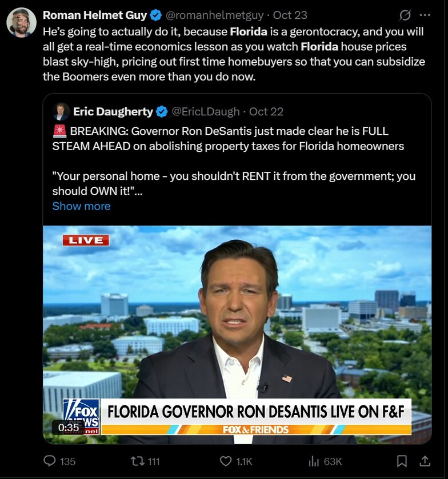448x479 pixels.
Task: Open the share tweet icon
Action: click(425, 461)
